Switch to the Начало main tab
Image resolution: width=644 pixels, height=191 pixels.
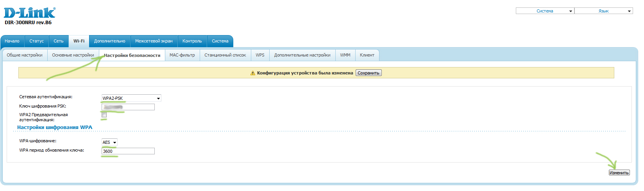(12, 41)
